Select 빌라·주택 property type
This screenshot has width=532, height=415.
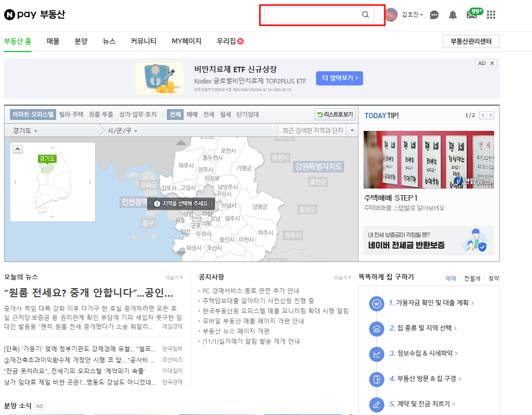point(71,115)
